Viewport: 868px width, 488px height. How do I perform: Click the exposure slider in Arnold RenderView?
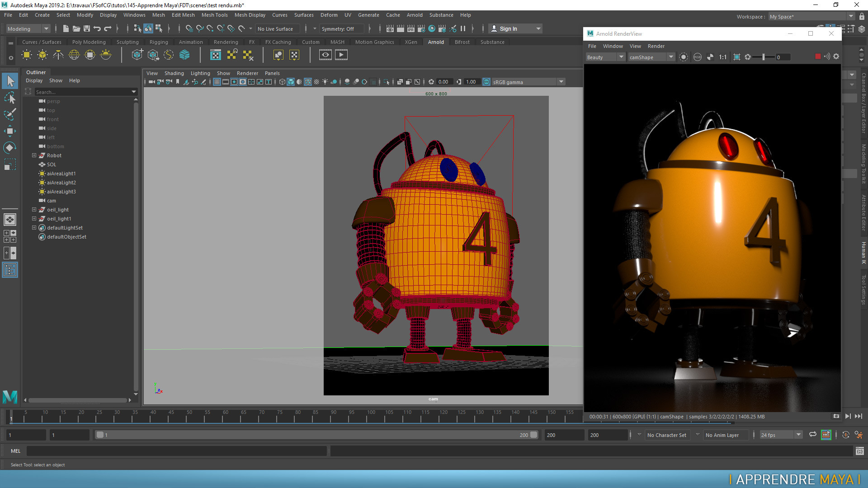[x=764, y=57]
